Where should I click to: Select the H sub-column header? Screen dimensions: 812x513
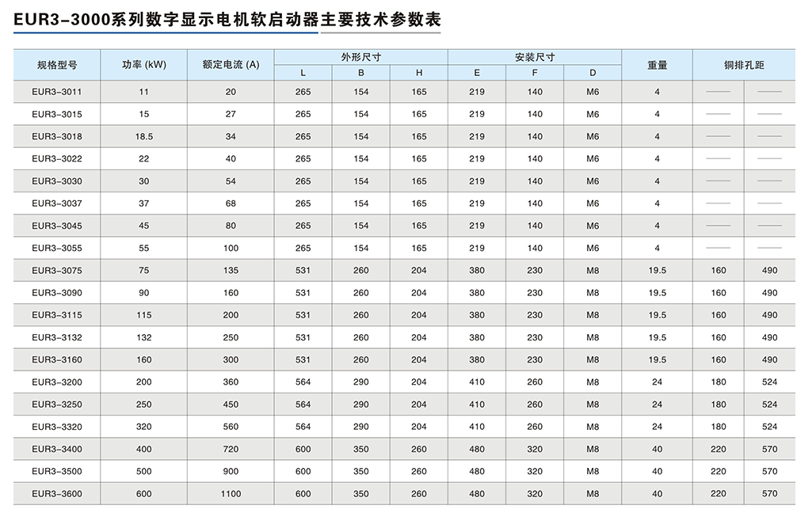(x=419, y=72)
